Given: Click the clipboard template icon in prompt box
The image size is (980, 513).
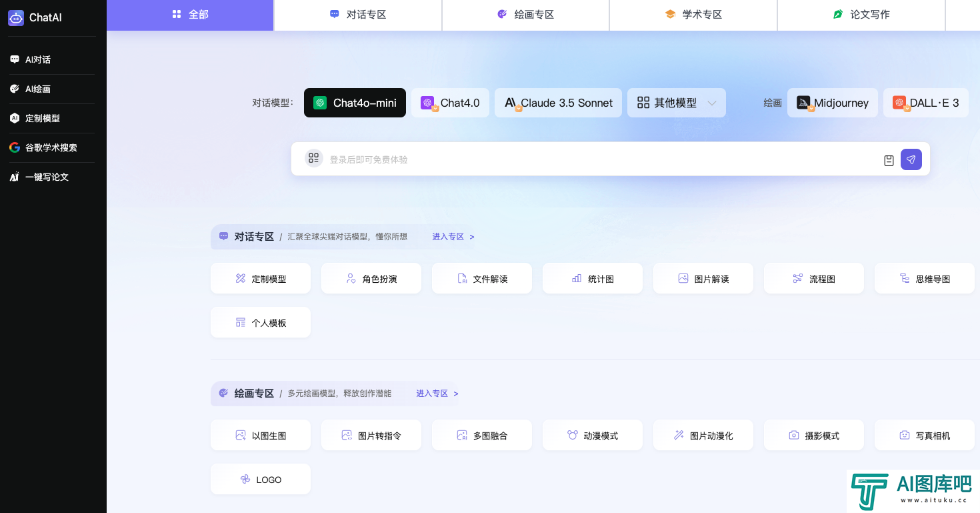Looking at the screenshot, I should click(889, 160).
